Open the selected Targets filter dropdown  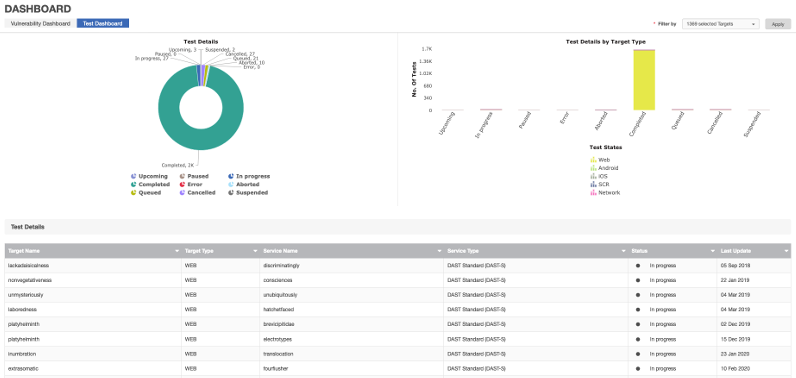720,24
